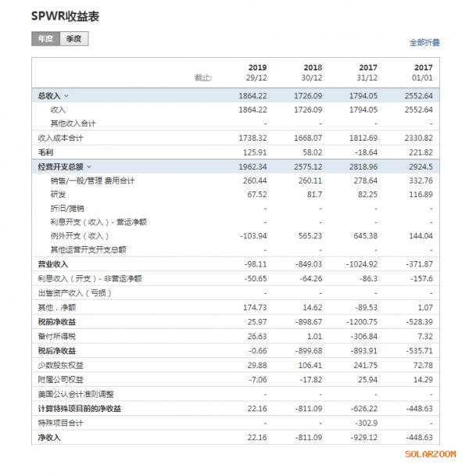This screenshot has width=469, height=476.
Task: Click value 67.52 in 研发 row
Action: [x=257, y=195]
